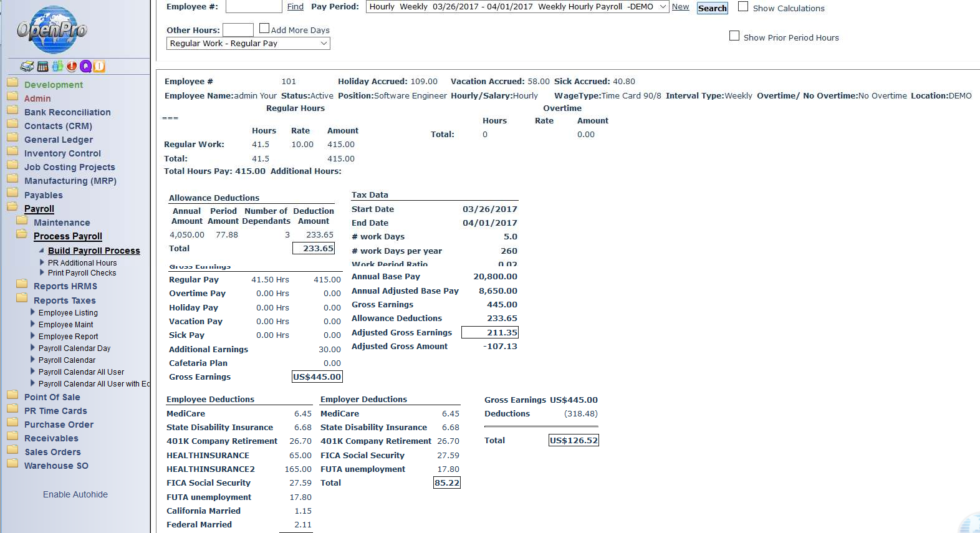Image resolution: width=980 pixels, height=533 pixels.
Task: Click the Find link
Action: (295, 7)
